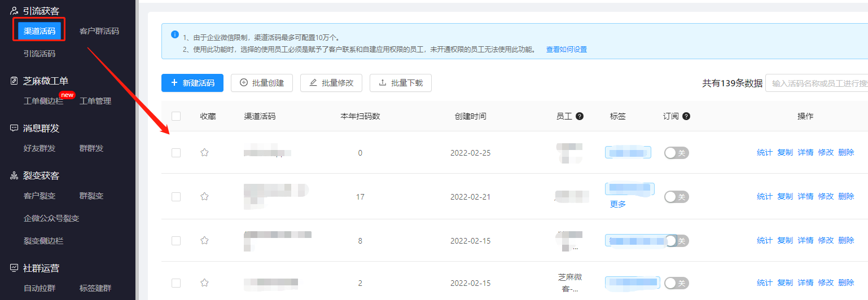868x300 pixels.
Task: Click the tag in the 2022-02-25 row
Action: click(x=628, y=152)
